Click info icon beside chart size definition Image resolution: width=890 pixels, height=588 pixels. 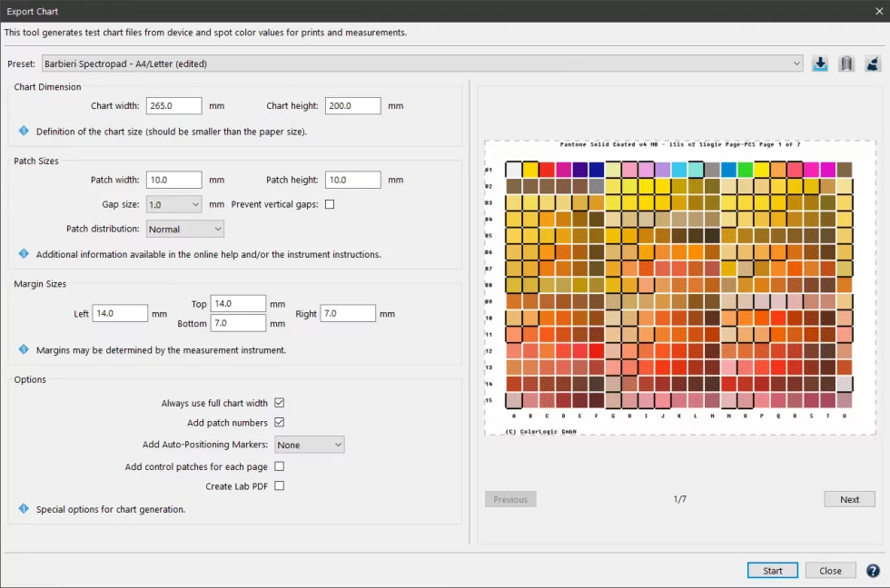pyautogui.click(x=24, y=131)
